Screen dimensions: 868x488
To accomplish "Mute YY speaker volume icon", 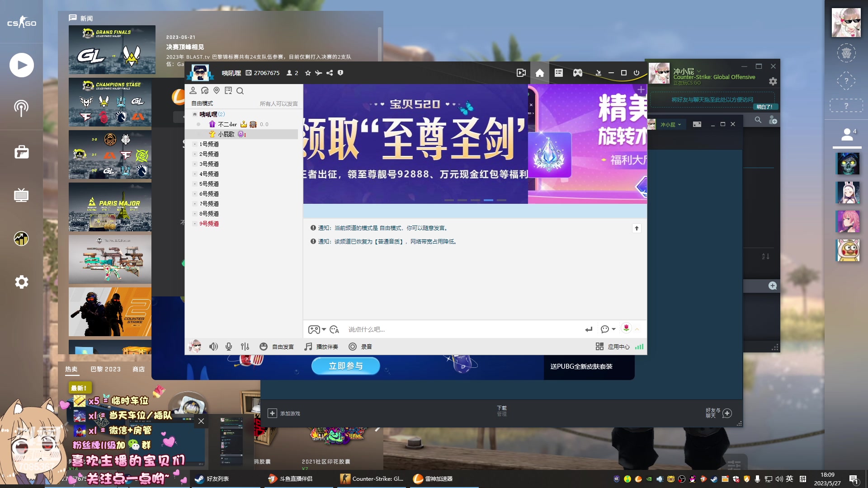I will [213, 347].
